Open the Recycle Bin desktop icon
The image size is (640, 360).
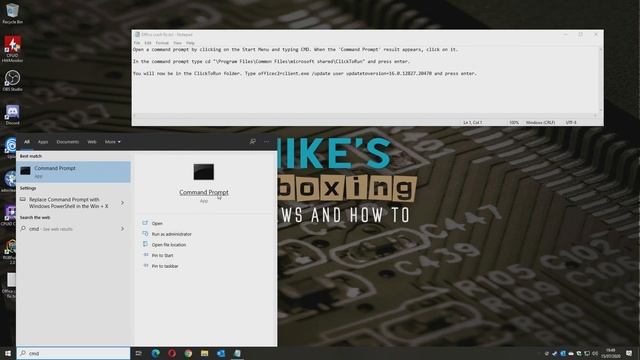click(x=12, y=13)
